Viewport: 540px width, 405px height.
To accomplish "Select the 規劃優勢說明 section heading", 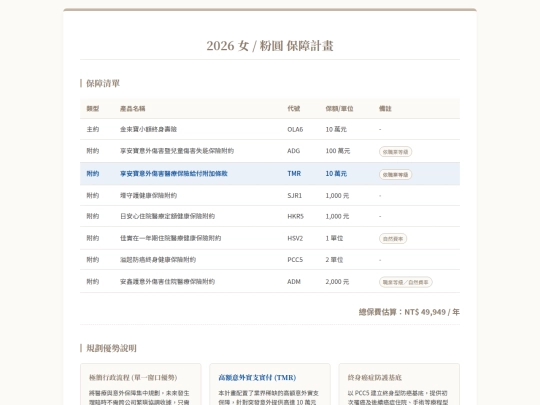I will 111,348.
